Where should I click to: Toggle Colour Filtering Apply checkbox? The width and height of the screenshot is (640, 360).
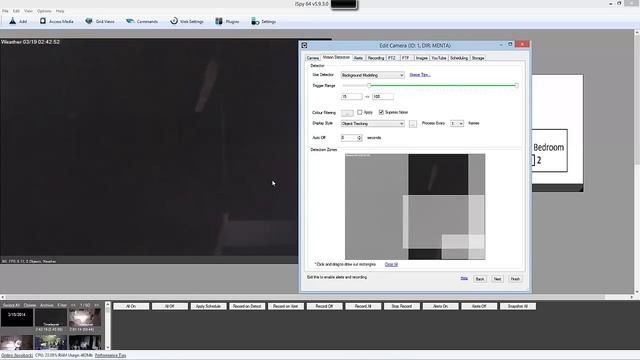tap(360, 112)
